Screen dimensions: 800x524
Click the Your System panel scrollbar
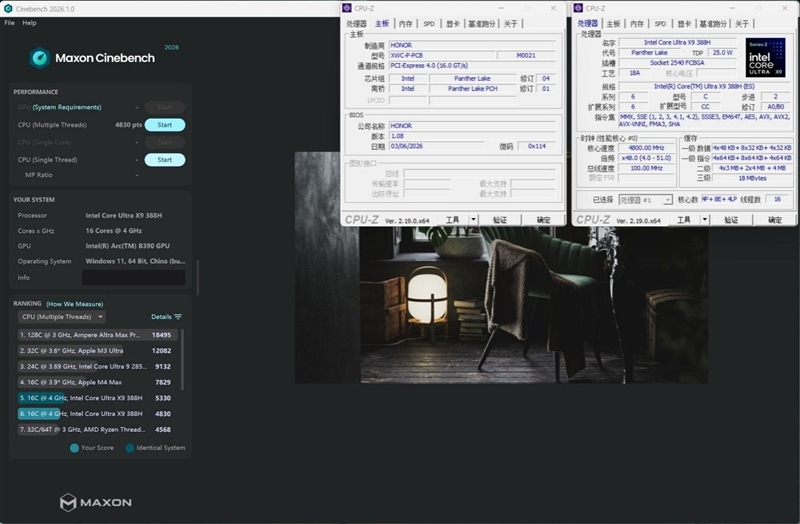point(197,277)
